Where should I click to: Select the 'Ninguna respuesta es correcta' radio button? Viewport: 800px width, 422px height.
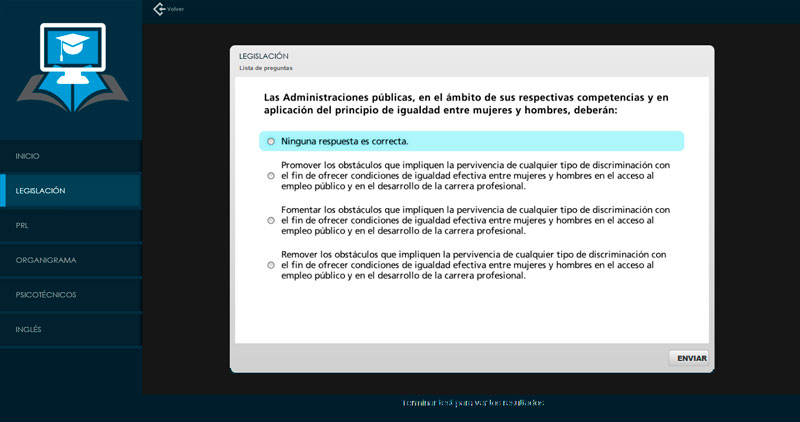pyautogui.click(x=271, y=141)
